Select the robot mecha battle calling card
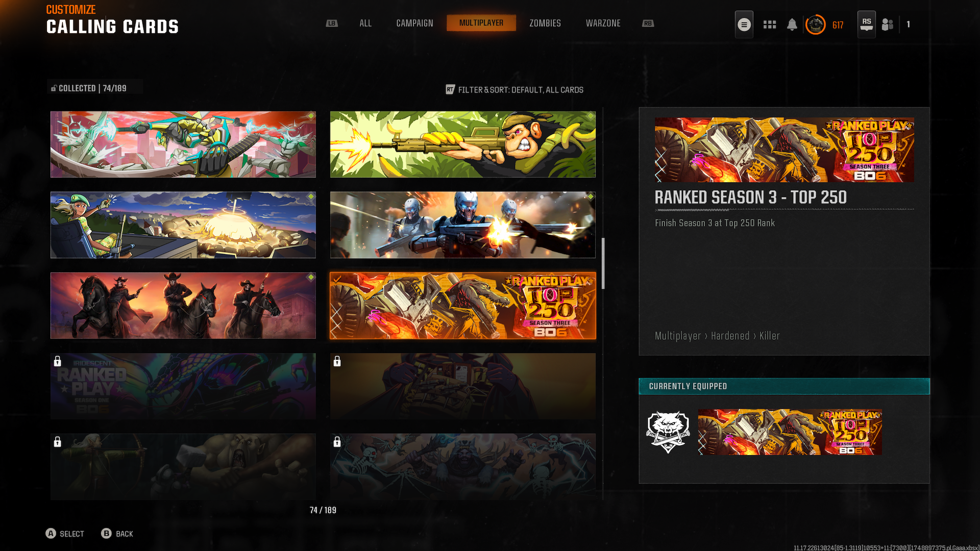The height and width of the screenshot is (551, 980). coord(183,144)
